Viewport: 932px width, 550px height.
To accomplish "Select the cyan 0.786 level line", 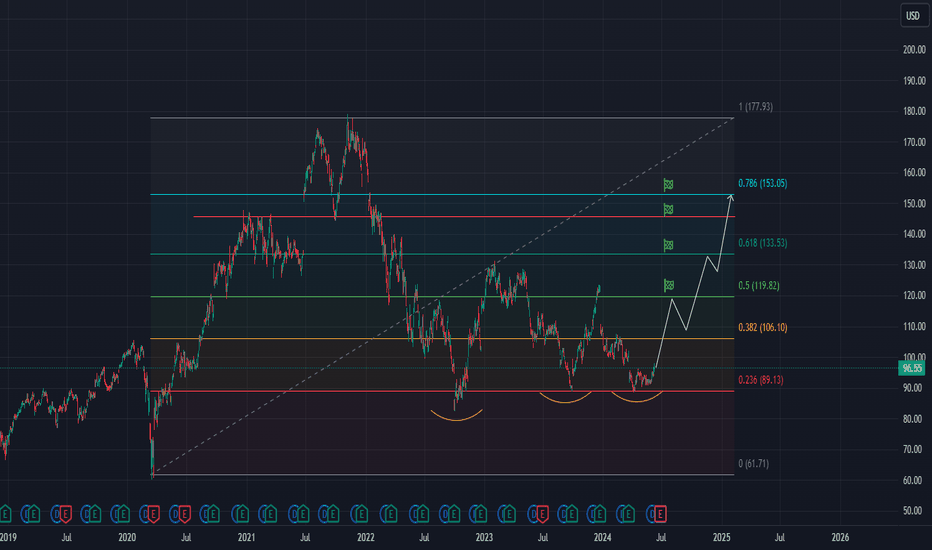I will tap(442, 194).
